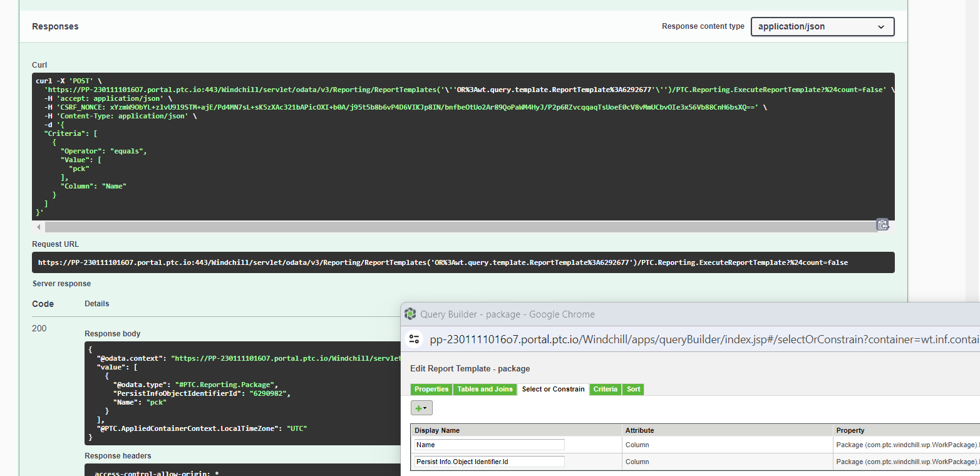Select the Criteria tab
The image size is (980, 476).
pos(605,389)
